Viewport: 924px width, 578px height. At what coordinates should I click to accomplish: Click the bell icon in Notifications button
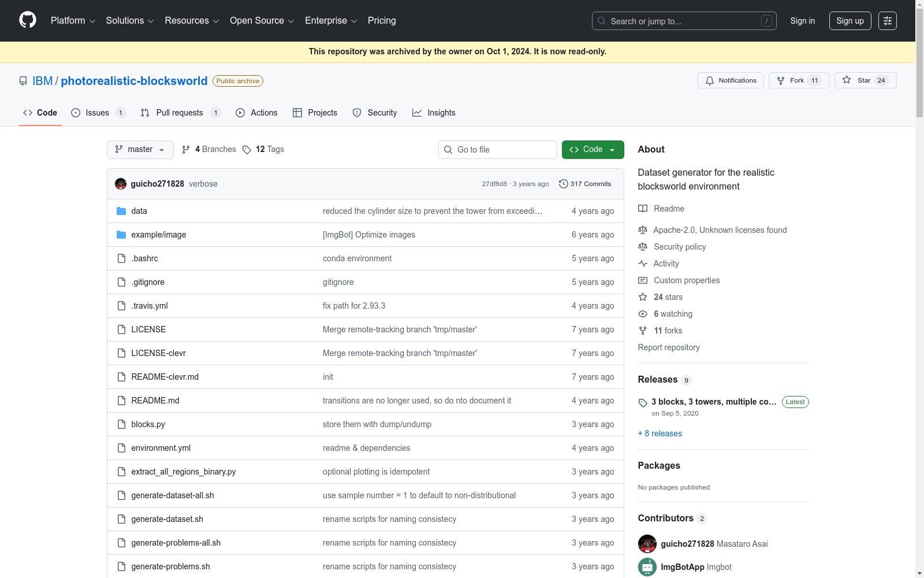[x=710, y=81]
